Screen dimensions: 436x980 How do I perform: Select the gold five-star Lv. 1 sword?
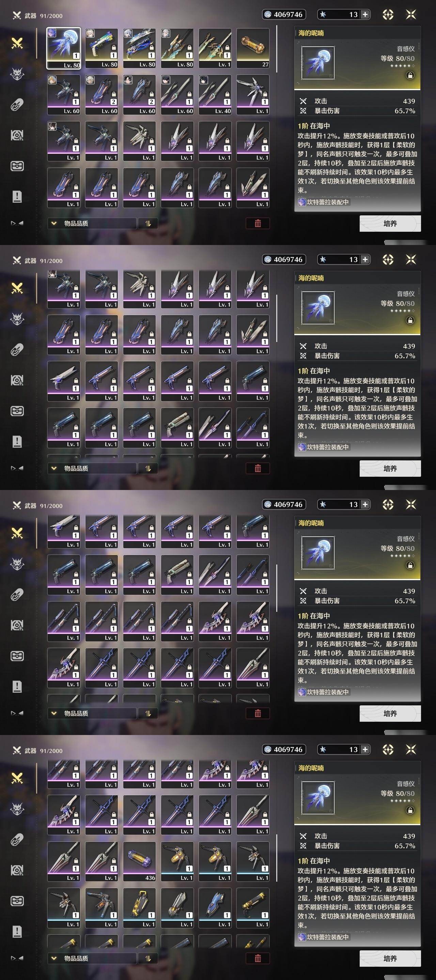[215, 48]
